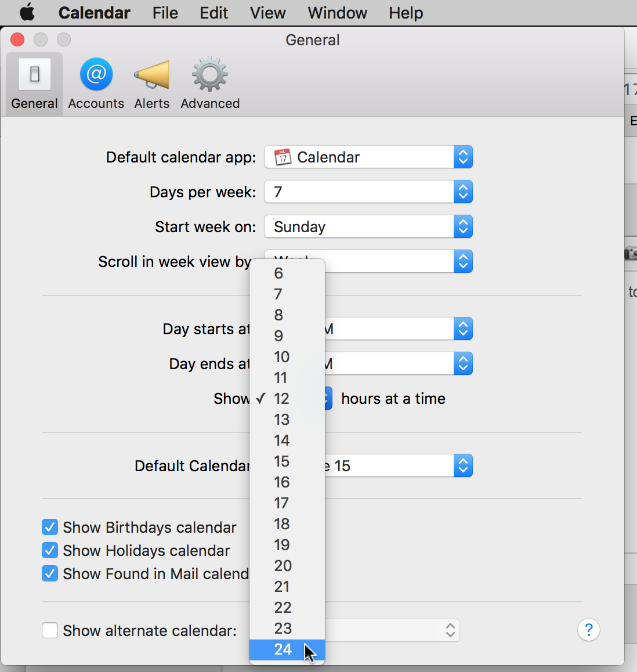Screen dimensions: 637x672
Task: Open Days per week dropdown
Action: [x=368, y=192]
